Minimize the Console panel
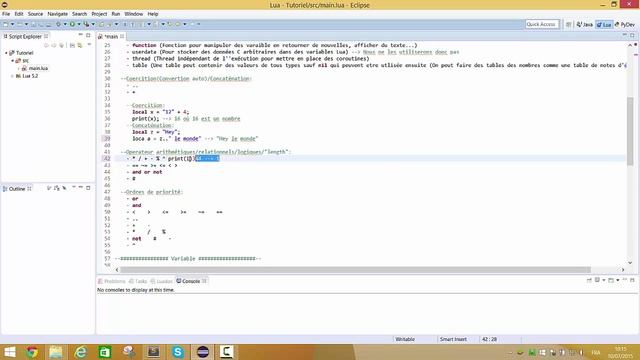The image size is (640, 360). point(625,280)
